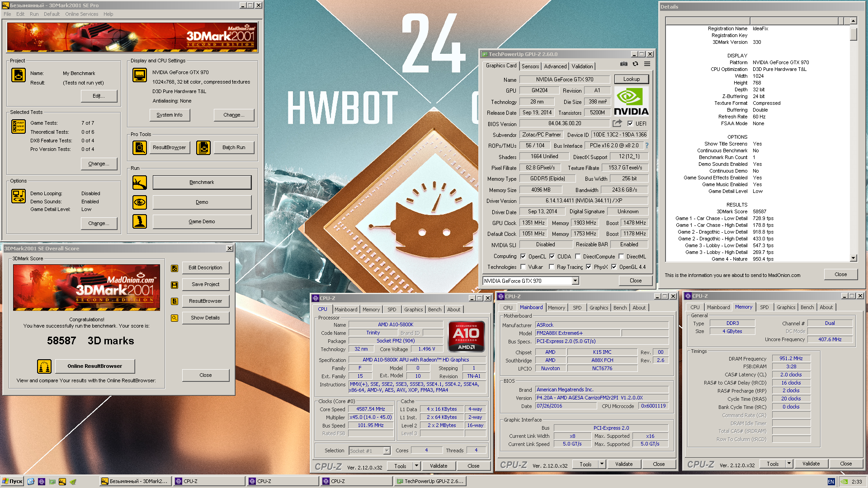Expand Tools arrow in CPU-Z CPU window

416,466
